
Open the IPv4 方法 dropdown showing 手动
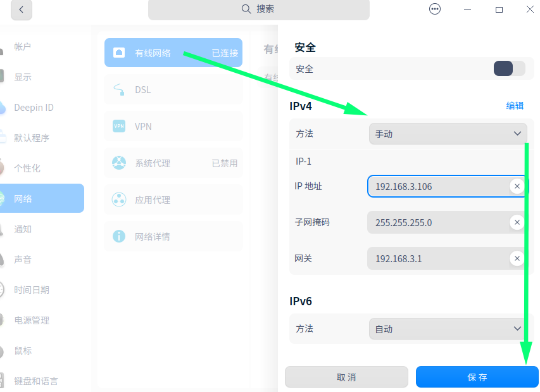pos(448,134)
